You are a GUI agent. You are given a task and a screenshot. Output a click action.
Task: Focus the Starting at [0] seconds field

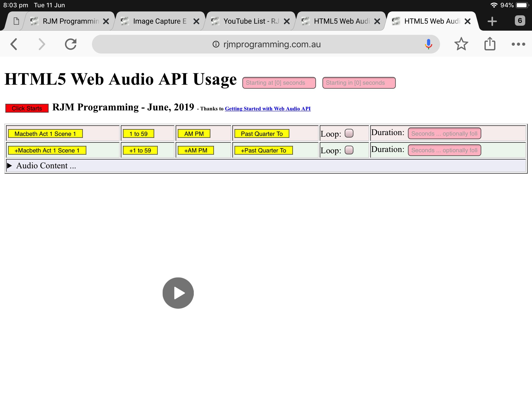point(279,83)
